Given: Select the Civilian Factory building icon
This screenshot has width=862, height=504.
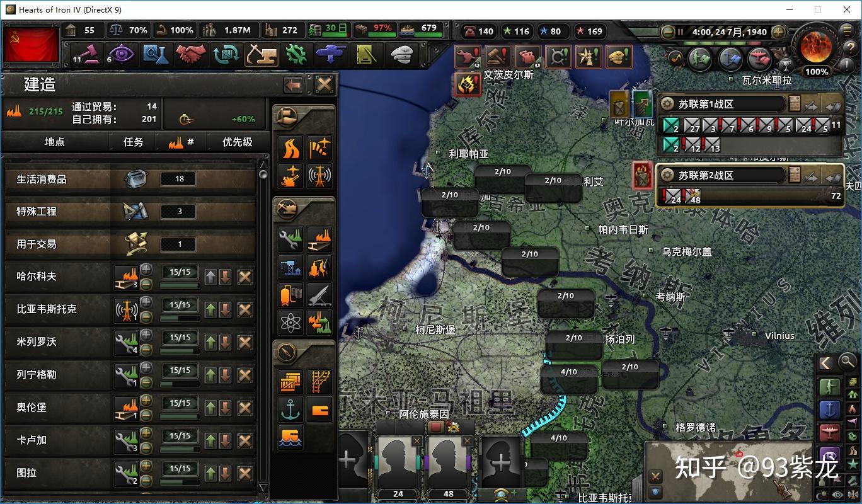Looking at the screenshot, I should pyautogui.click(x=319, y=239).
